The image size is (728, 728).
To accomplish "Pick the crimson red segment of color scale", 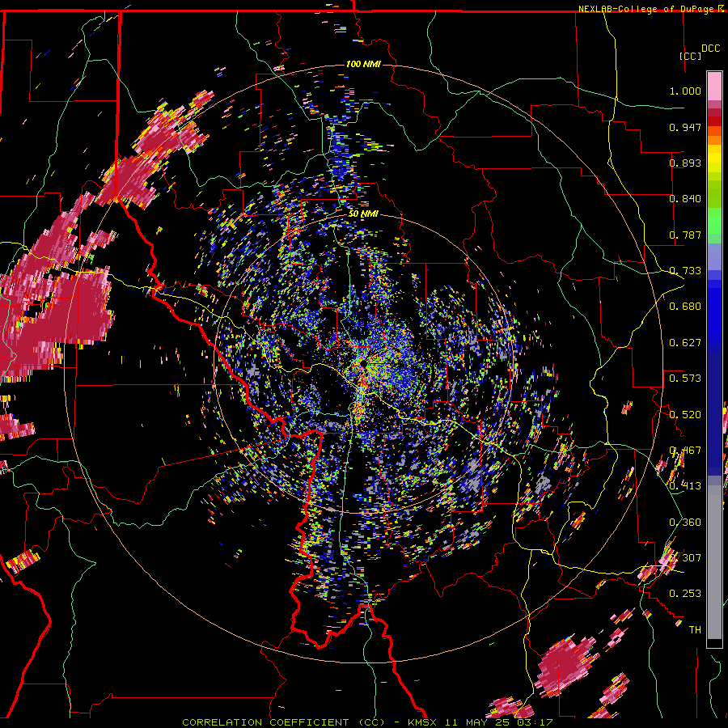I will tap(714, 112).
